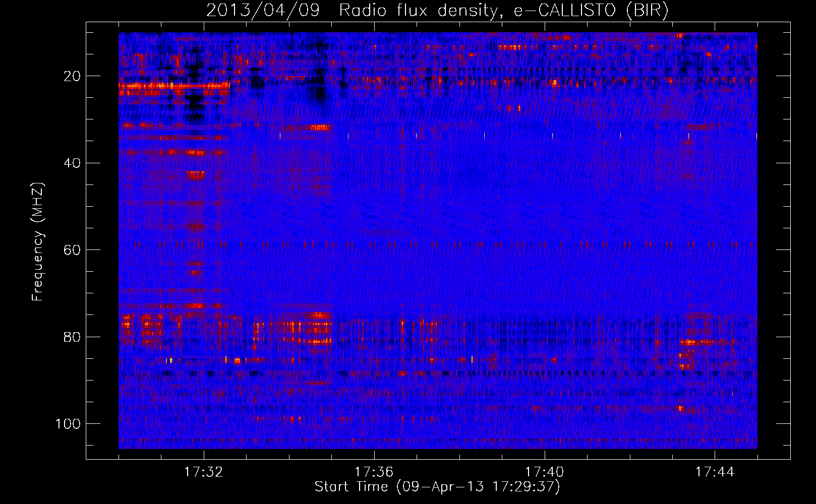Viewport: 816px width, 504px height.
Task: Click the 17:32 time tick label
Action: 203,472
